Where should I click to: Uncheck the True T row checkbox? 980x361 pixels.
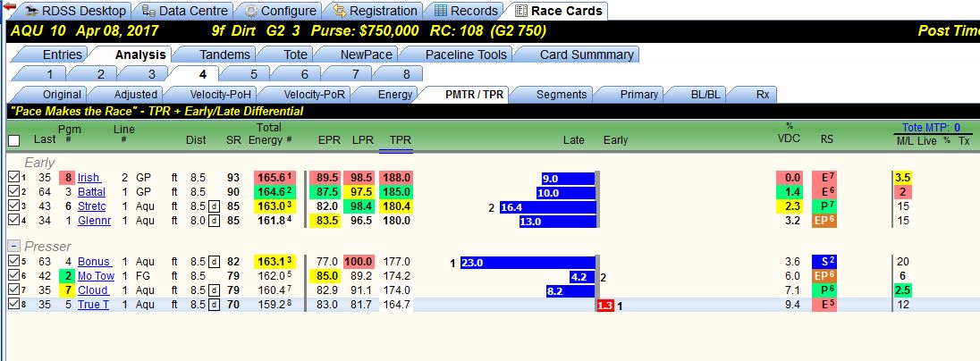pos(13,304)
